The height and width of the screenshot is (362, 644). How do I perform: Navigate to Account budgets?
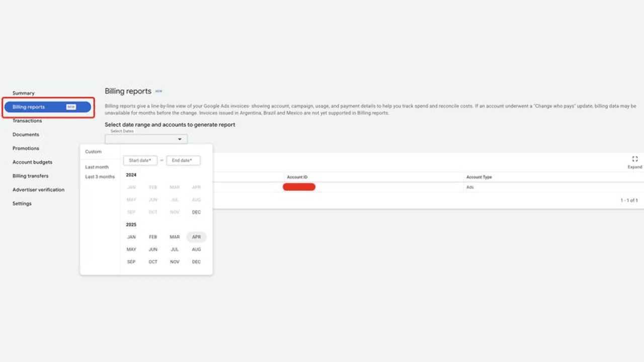click(32, 162)
